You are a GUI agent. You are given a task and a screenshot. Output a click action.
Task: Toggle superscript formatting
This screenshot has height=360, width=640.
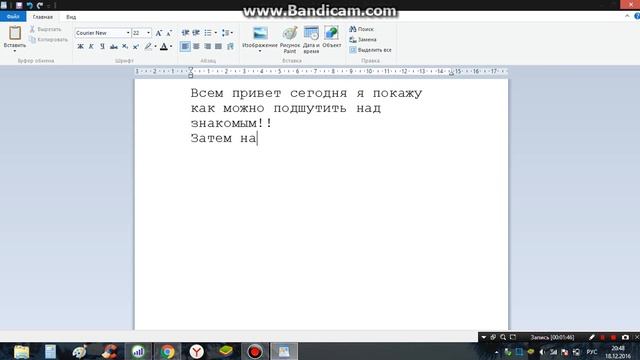[x=136, y=47]
